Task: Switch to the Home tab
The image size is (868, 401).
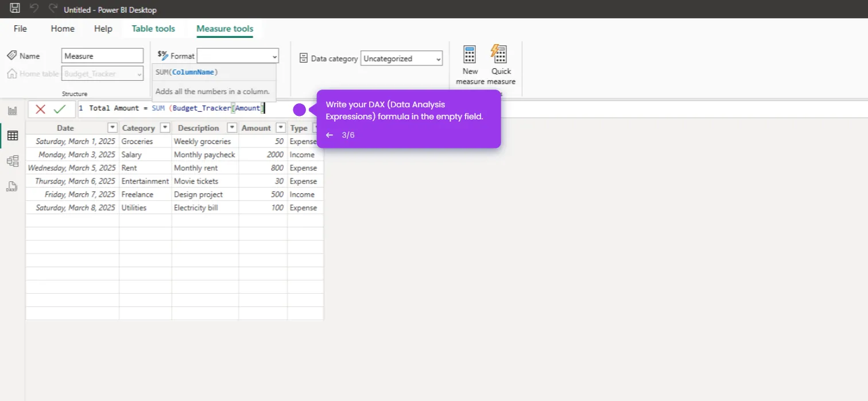Action: 63,28
